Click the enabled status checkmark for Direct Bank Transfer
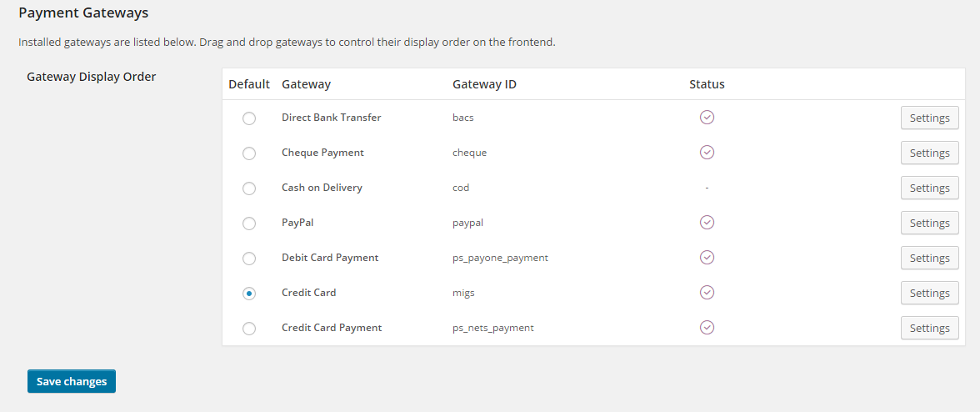The image size is (980, 412). pyautogui.click(x=707, y=118)
